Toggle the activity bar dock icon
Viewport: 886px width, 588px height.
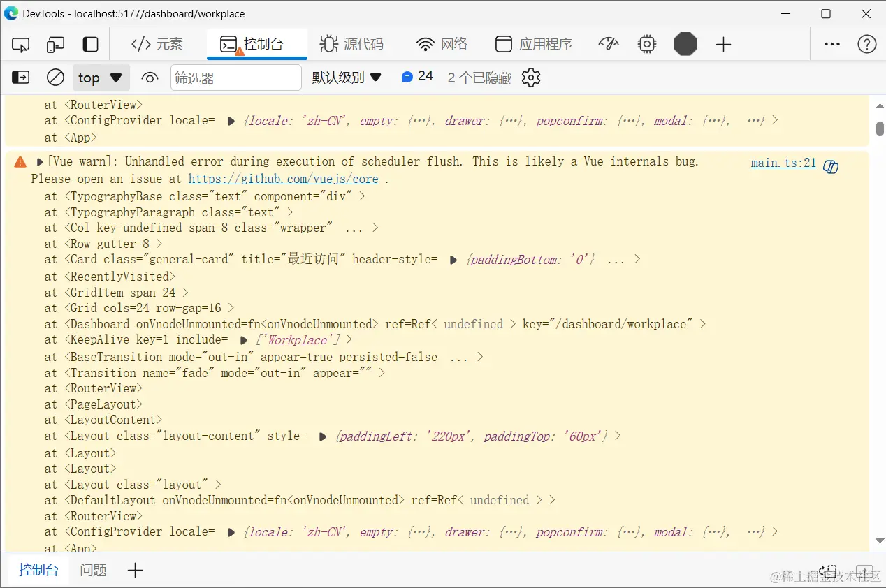click(91, 45)
